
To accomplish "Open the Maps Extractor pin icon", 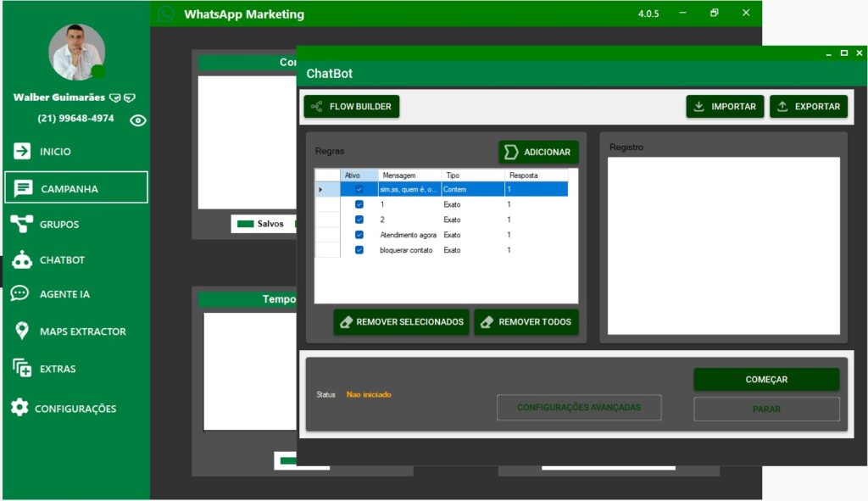I will point(22,331).
